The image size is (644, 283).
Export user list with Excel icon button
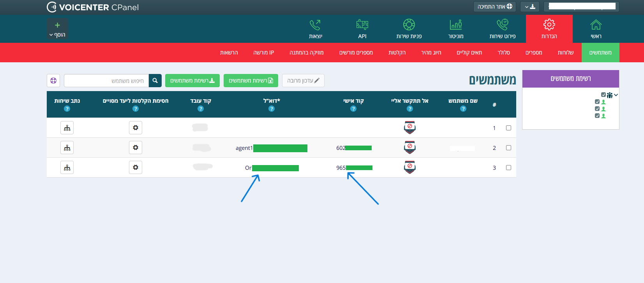[x=251, y=81]
